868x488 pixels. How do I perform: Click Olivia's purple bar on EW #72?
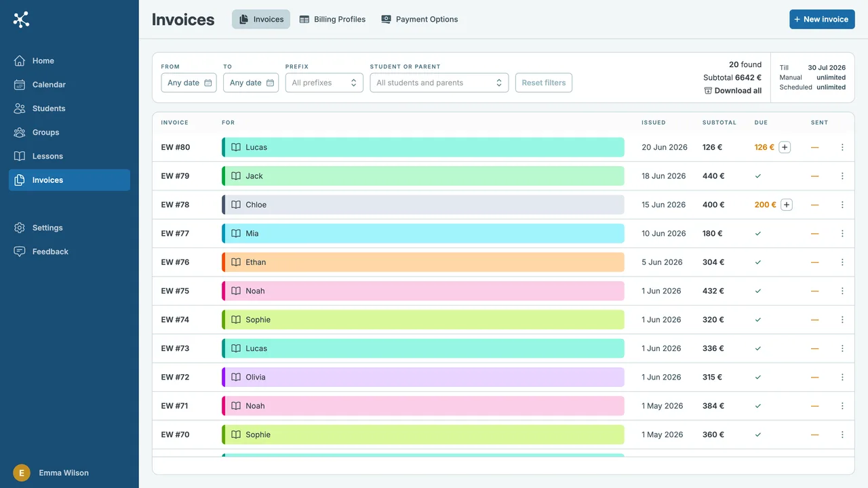[423, 378]
